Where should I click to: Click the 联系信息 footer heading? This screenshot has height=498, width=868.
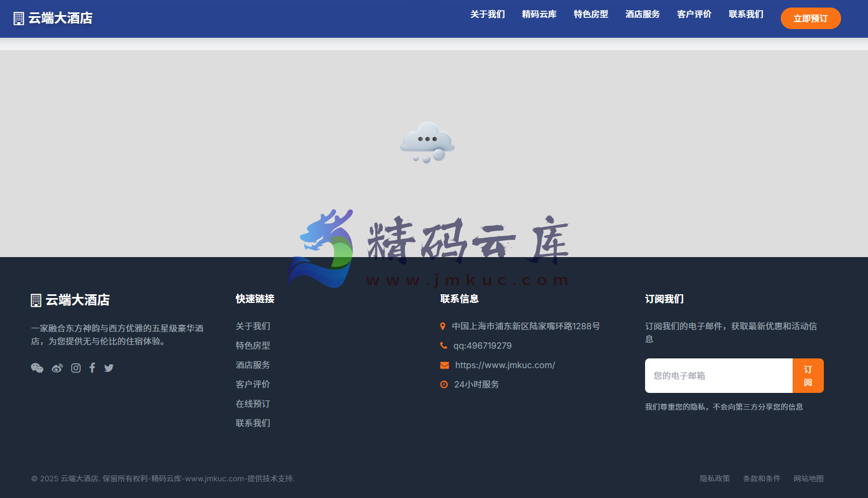click(460, 299)
